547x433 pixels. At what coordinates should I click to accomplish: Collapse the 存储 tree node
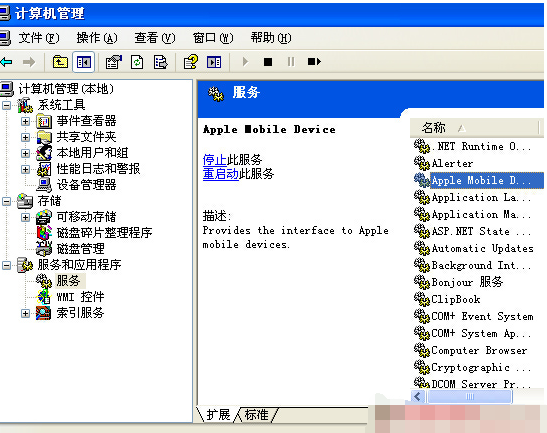[7, 201]
